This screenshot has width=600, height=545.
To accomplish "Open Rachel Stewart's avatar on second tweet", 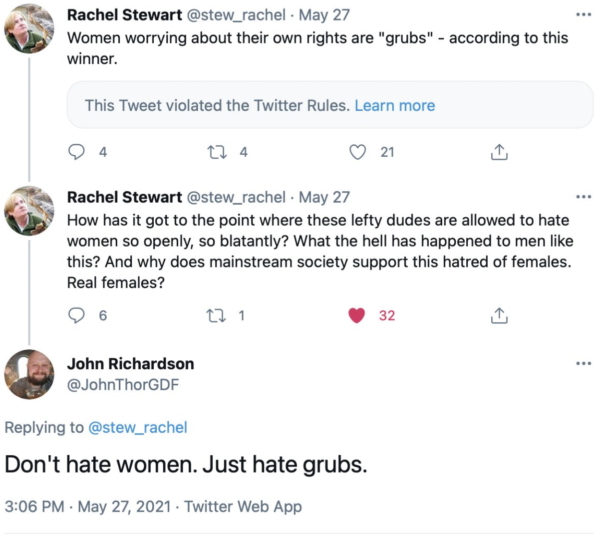I will tap(30, 210).
